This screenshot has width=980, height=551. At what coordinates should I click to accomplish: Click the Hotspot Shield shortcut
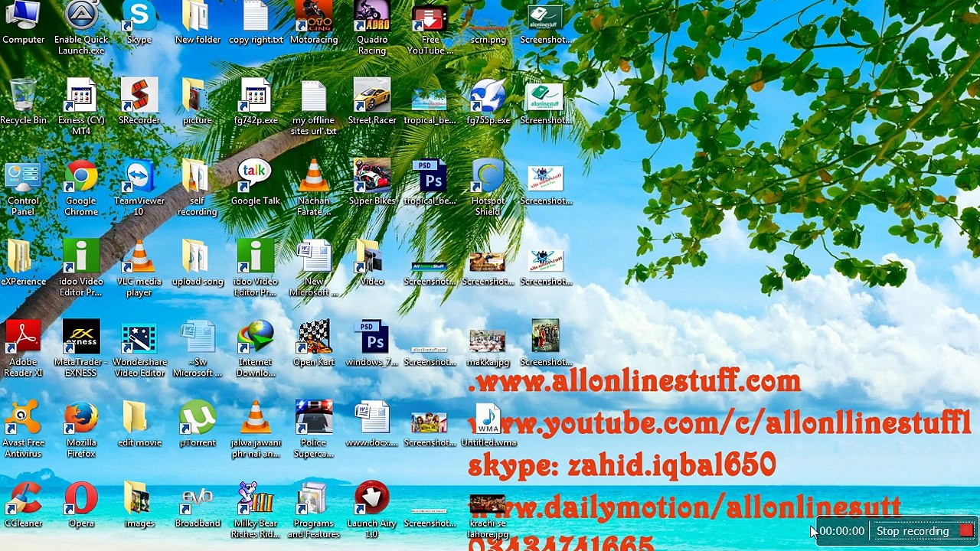click(488, 188)
